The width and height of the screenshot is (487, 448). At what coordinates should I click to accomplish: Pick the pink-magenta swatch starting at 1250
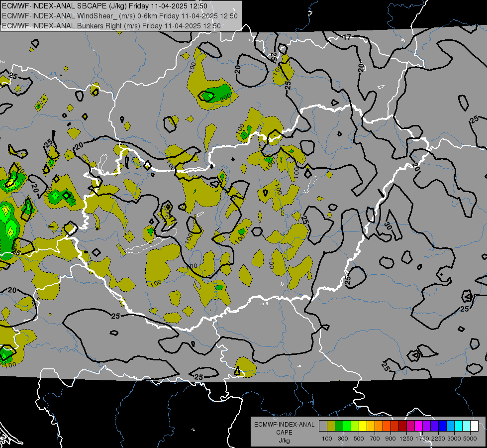(x=410, y=426)
